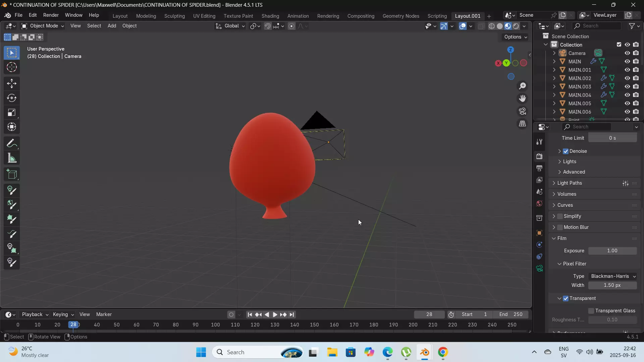Expand the Advanced subpanel
This screenshot has width=644, height=362.
pyautogui.click(x=574, y=172)
